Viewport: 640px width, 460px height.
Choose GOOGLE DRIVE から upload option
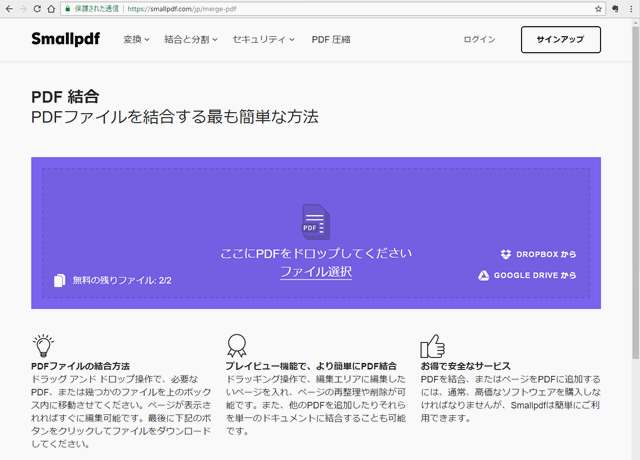[527, 276]
